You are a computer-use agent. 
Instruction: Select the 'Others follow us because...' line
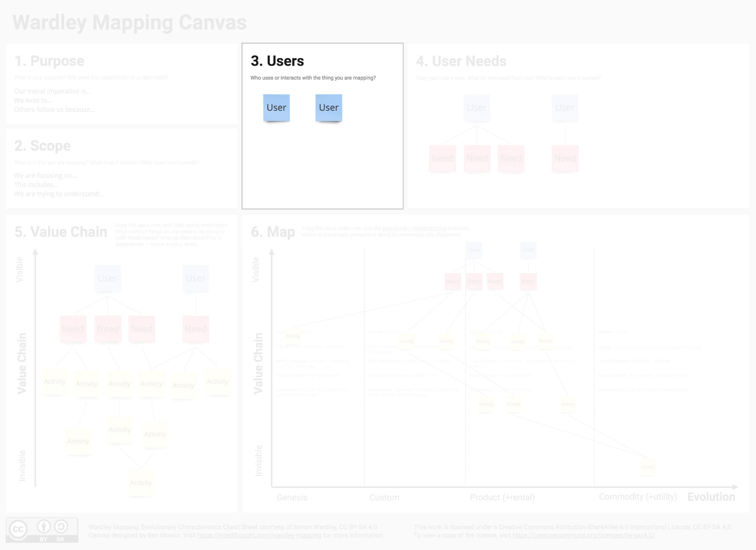(x=55, y=109)
